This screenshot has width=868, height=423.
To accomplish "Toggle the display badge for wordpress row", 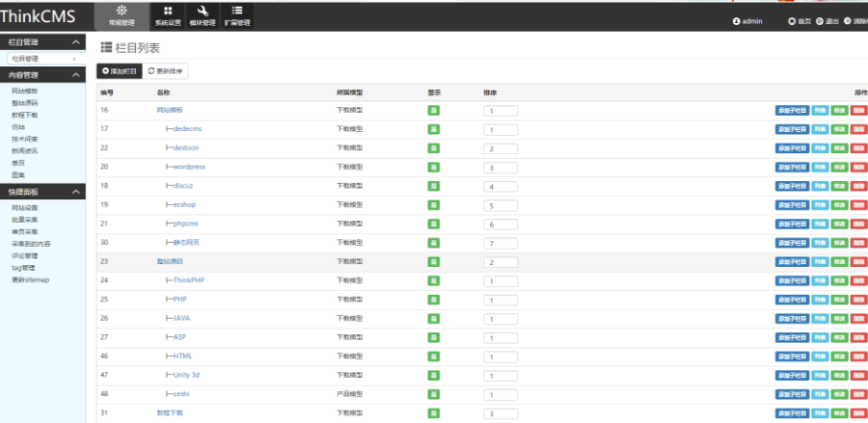I will (x=434, y=167).
